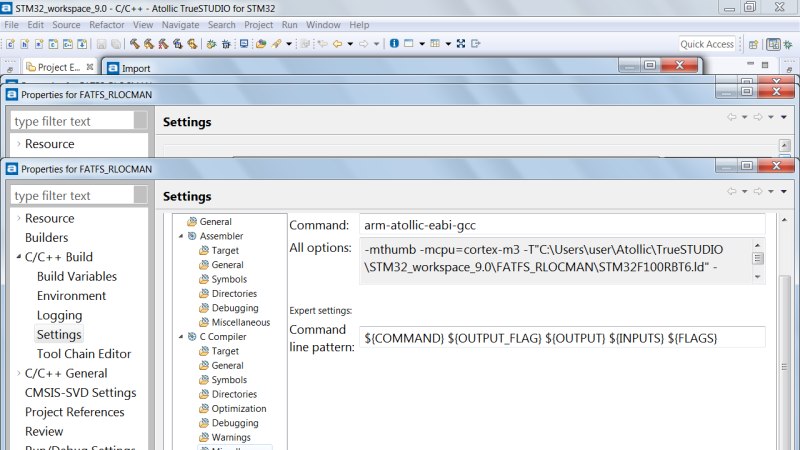Click the Open Element folder icon
Screen dimensions: 800x450
coord(261,44)
